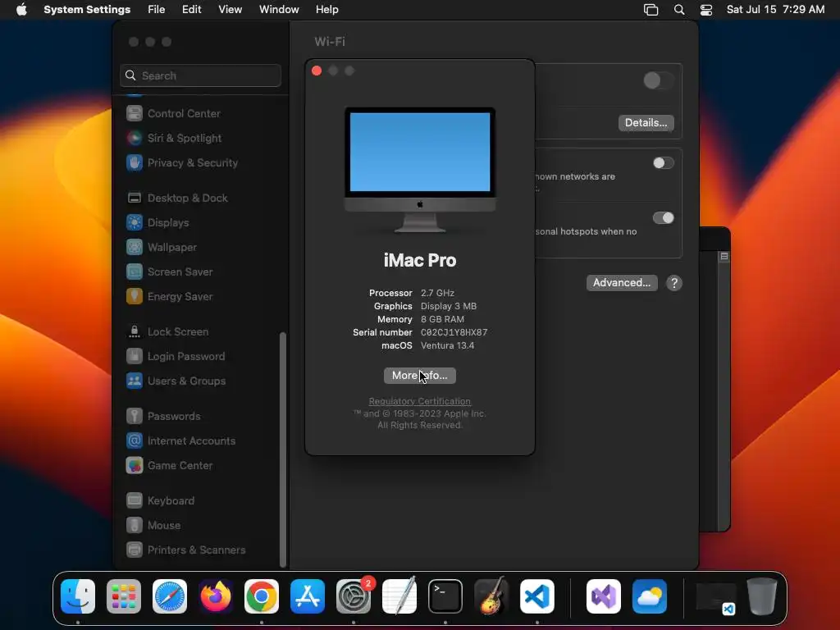Select Wallpaper sidebar icon
The height and width of the screenshot is (630, 840).
[x=135, y=248]
